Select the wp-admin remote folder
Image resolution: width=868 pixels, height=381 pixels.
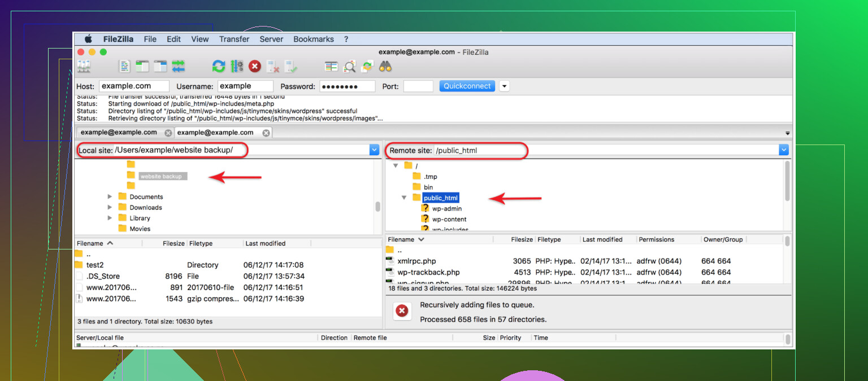[x=447, y=208]
